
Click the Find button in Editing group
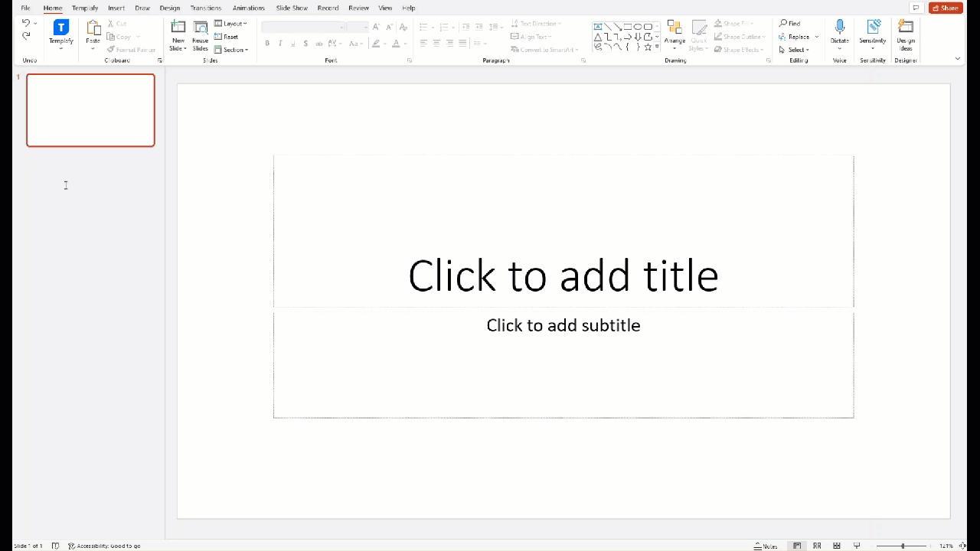(x=790, y=24)
